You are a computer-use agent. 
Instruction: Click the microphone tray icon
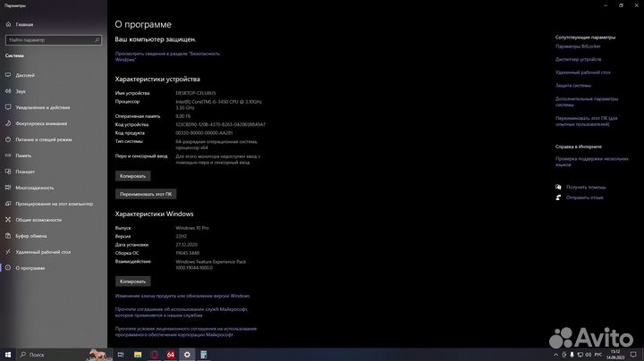(x=572, y=355)
